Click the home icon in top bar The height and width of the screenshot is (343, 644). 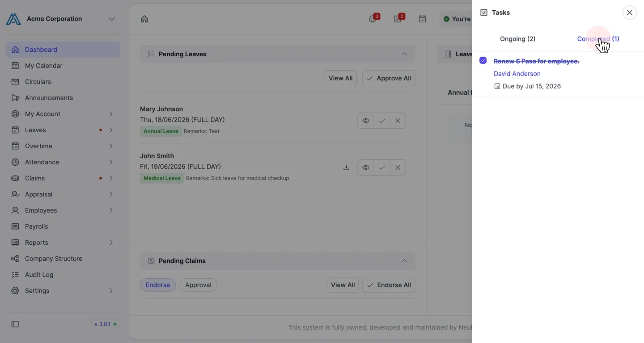(x=144, y=19)
